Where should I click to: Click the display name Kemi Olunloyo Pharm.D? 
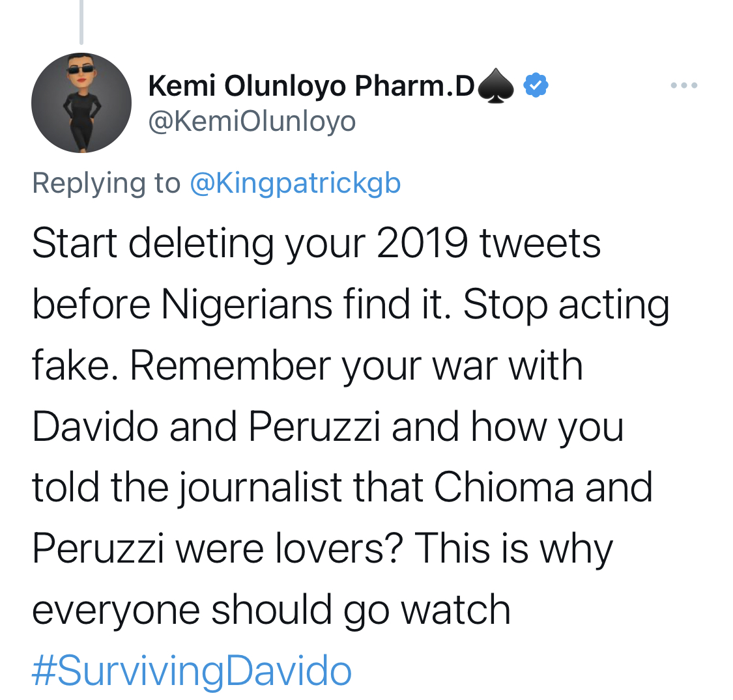pos(311,86)
